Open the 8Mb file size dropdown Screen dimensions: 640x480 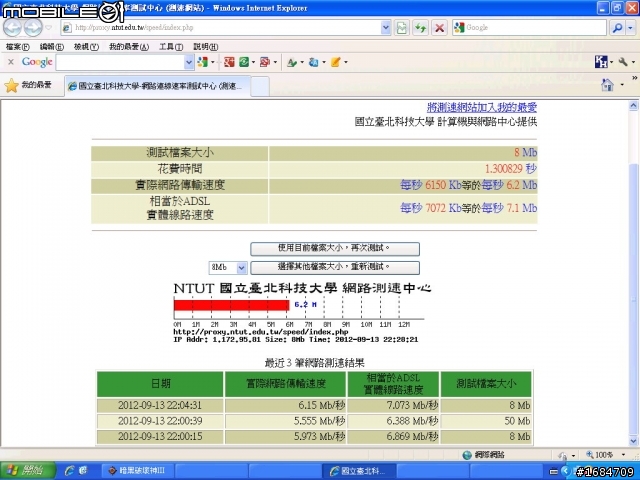pyautogui.click(x=228, y=268)
